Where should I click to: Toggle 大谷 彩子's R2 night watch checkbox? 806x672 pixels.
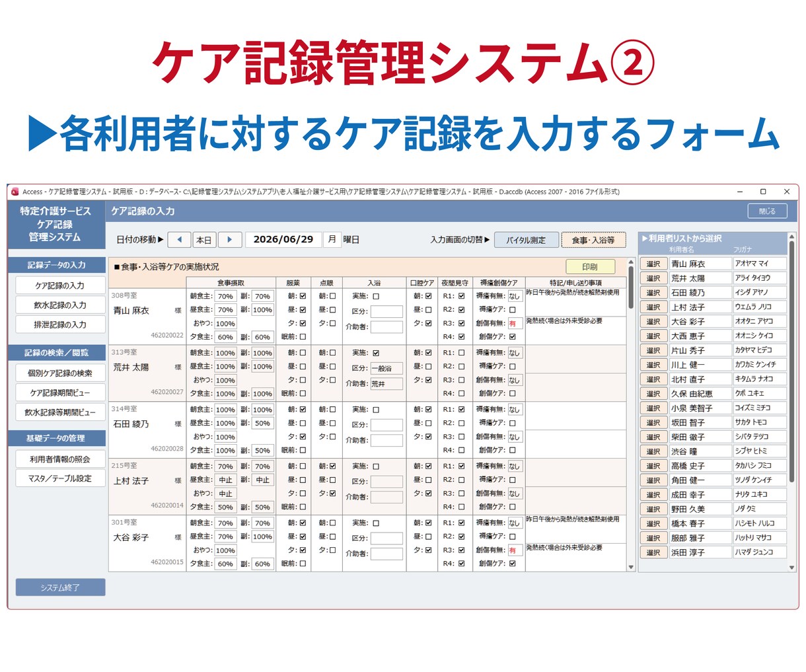pos(461,537)
